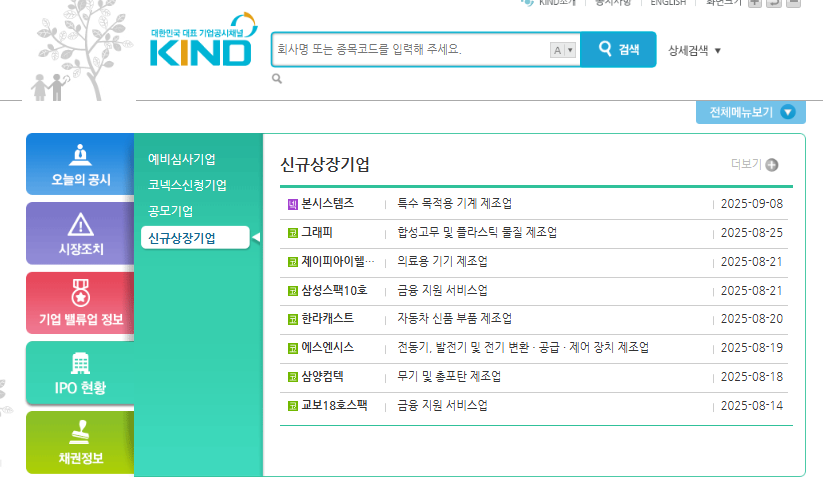Click market badge icon beside 한라캐스트

coord(293,319)
